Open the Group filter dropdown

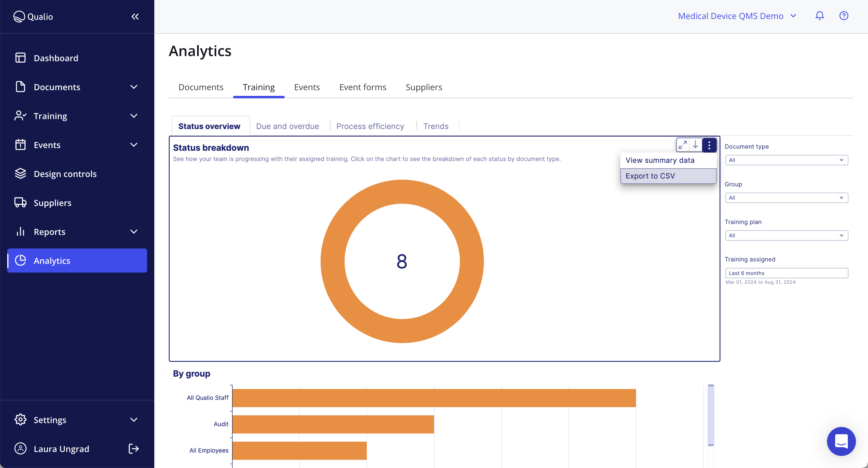tap(786, 198)
